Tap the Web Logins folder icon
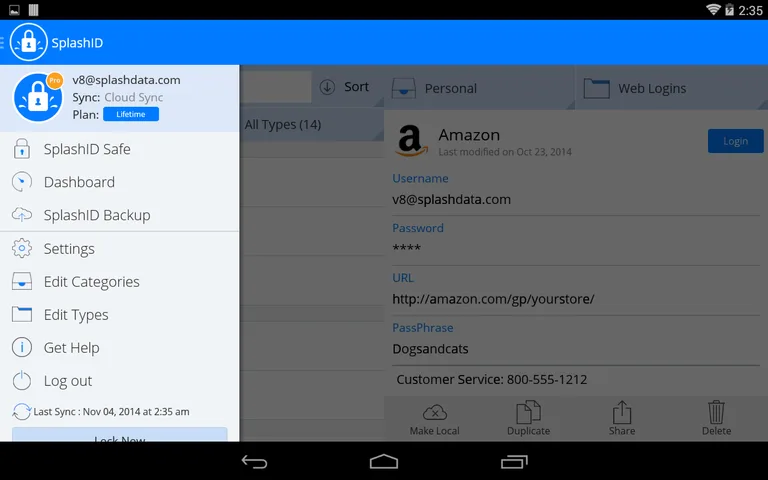This screenshot has width=768, height=480. 597,89
